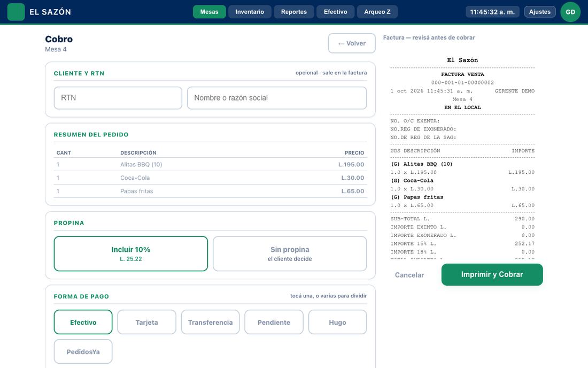Click the DESCRIPCIÓN column header in order summary
Viewport: 588px width, 368px height.
pyautogui.click(x=138, y=152)
